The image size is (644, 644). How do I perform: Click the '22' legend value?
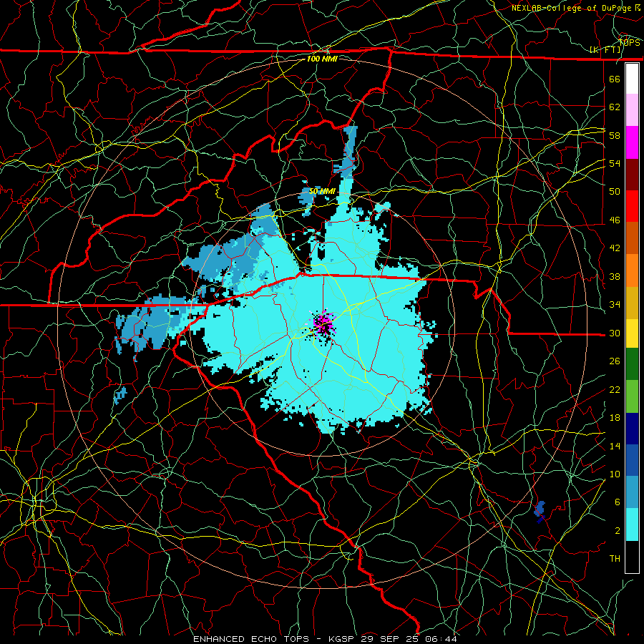(615, 389)
